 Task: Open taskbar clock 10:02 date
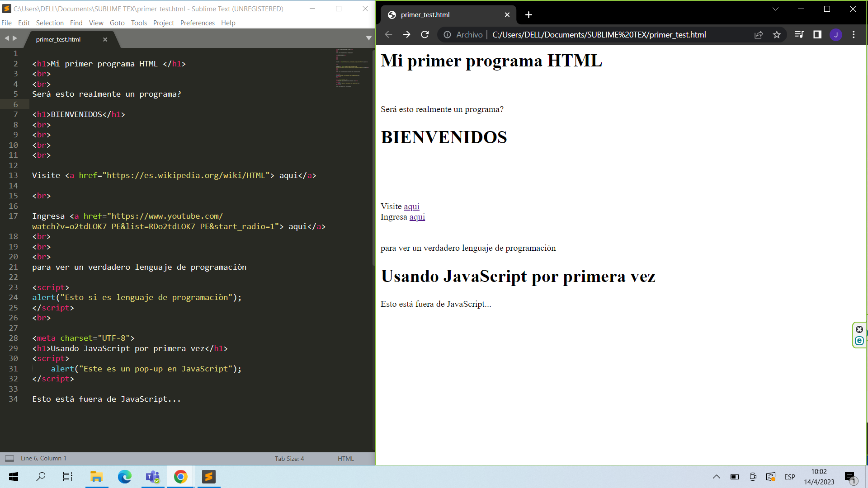coord(819,477)
